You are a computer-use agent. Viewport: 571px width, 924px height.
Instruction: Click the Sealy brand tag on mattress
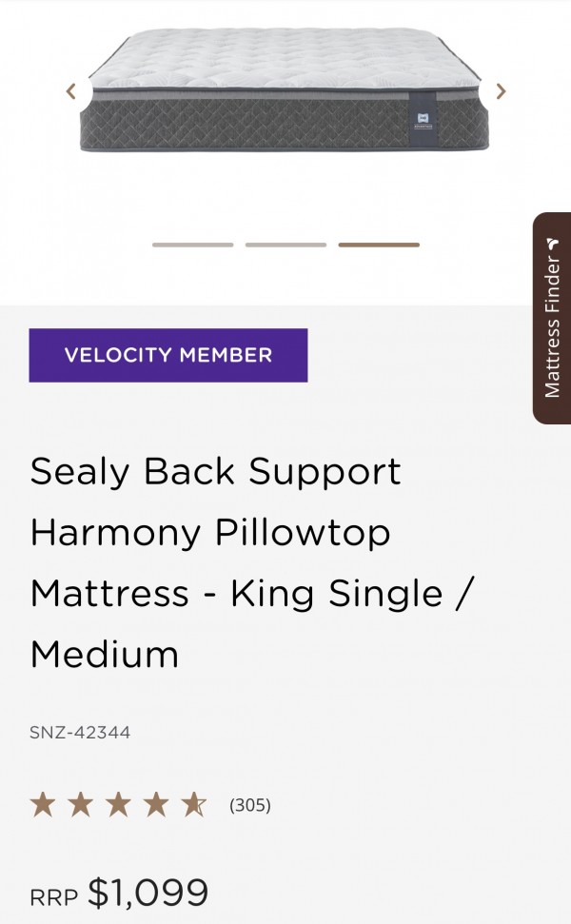click(423, 120)
